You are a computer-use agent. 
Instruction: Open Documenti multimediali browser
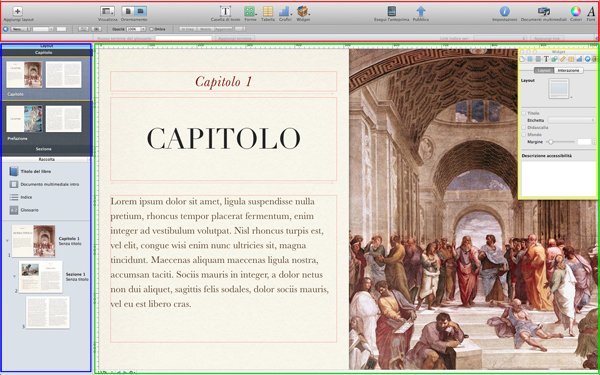coord(543,11)
